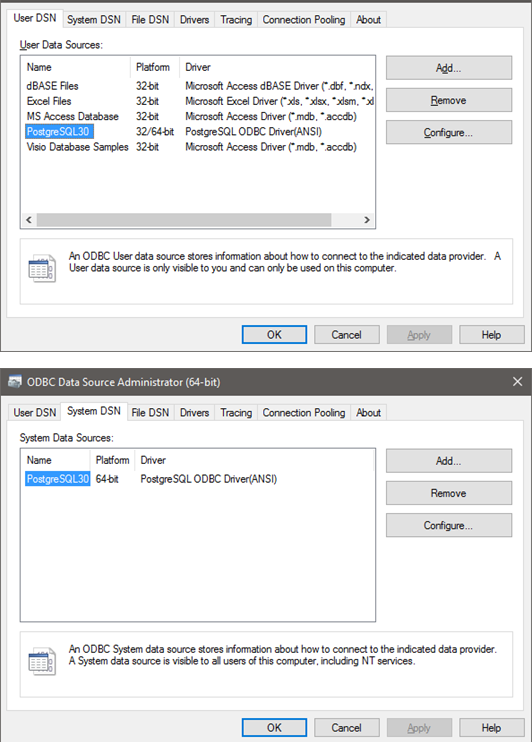Click Help button in lower dialog
Screen dimensions: 532x742
[492, 727]
